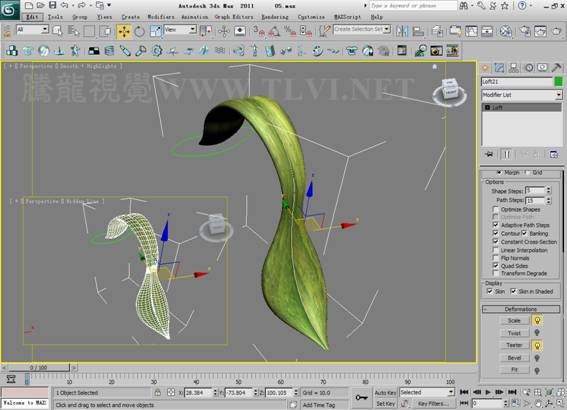The image size is (567, 410).
Task: Toggle the Flip Normals checkbox
Action: tap(496, 258)
